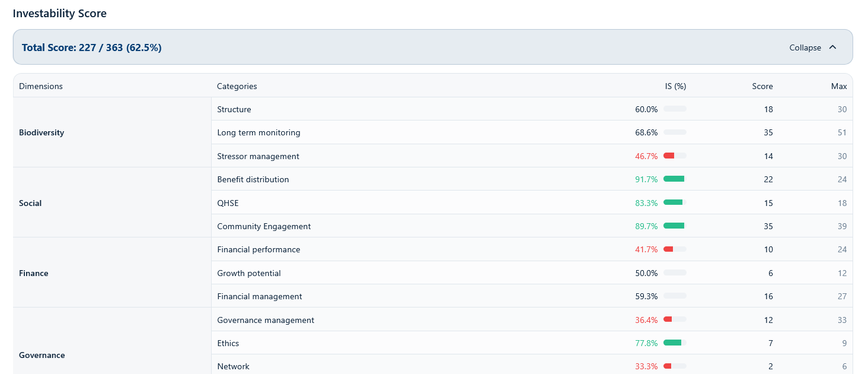Click the Benefit distribution green progress bar
The height and width of the screenshot is (374, 868).
(x=675, y=179)
